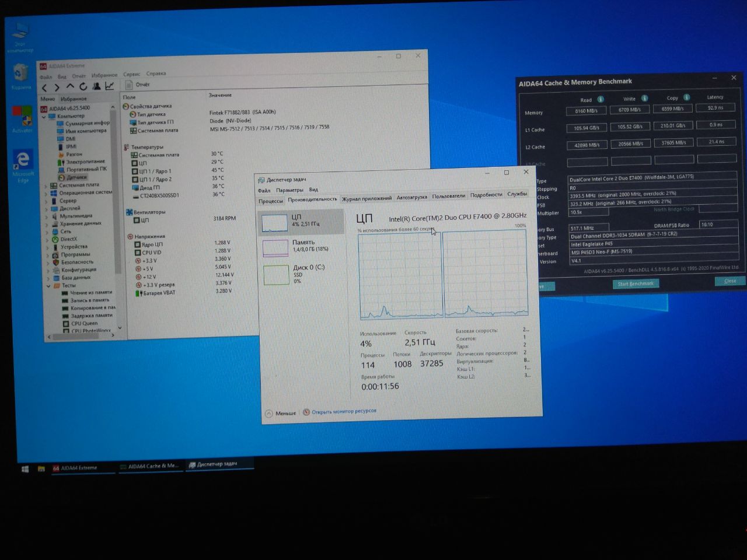Expand the Операционная система tree node
The width and height of the screenshot is (747, 560).
point(46,193)
